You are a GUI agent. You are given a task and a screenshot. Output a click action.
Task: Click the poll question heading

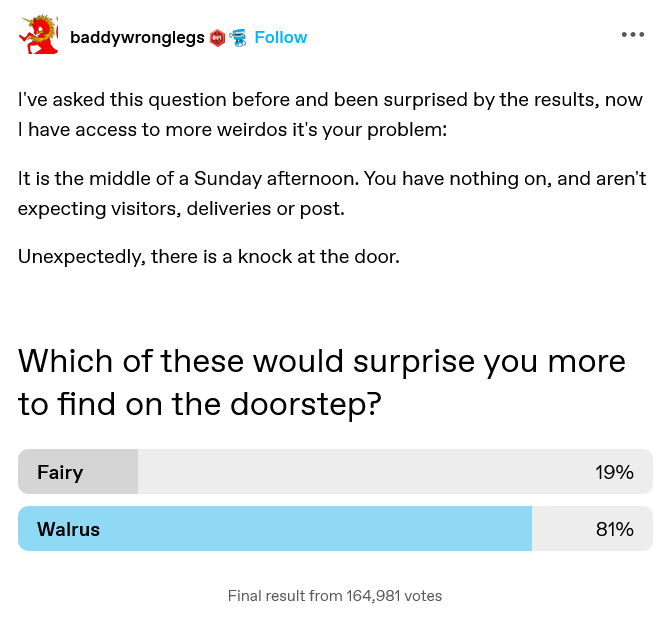pos(322,381)
